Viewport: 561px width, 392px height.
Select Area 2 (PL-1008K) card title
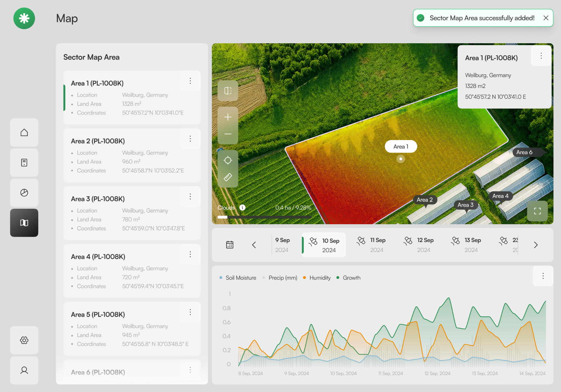click(98, 141)
